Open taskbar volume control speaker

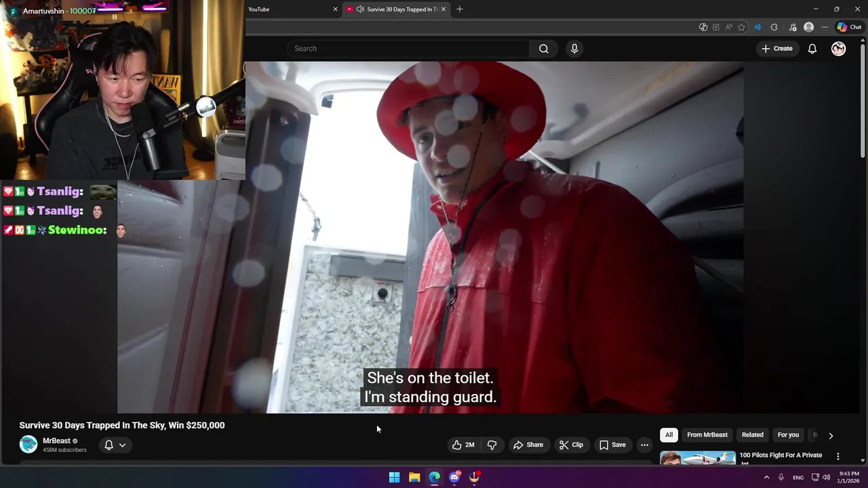(826, 477)
